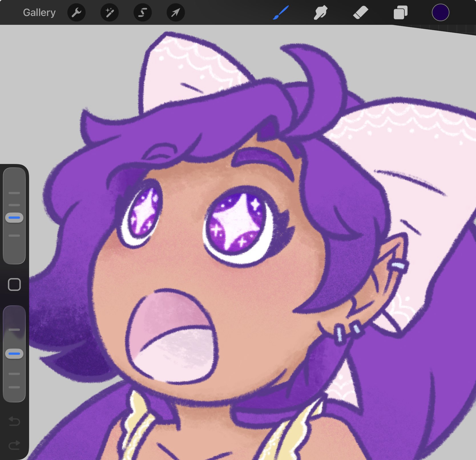
Task: Redo the last undone action
Action: pos(14,445)
